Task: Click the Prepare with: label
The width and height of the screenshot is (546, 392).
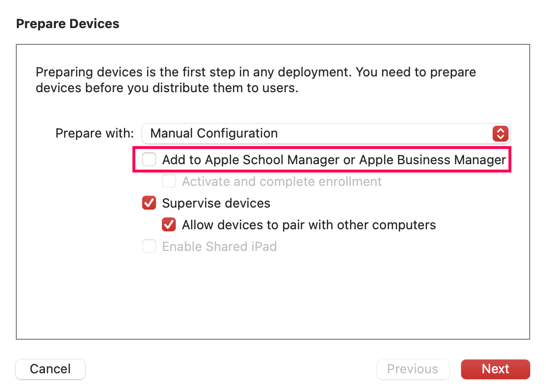Action: pos(95,133)
